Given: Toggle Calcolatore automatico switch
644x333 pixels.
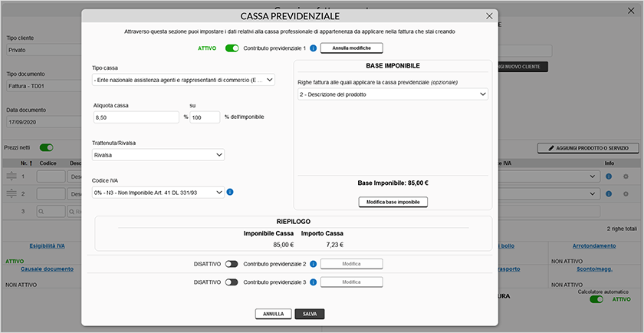Looking at the screenshot, I should tap(596, 299).
